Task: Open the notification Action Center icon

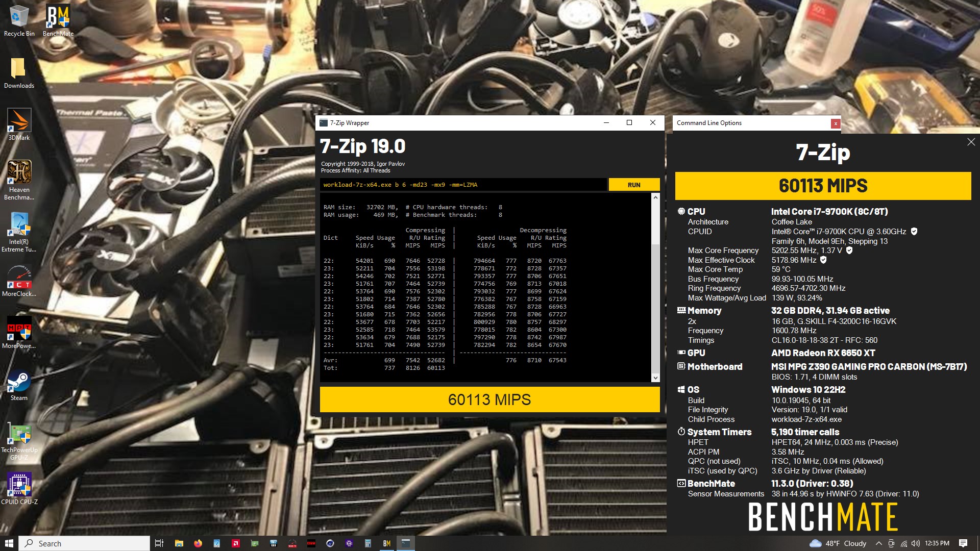Action: pos(963,543)
